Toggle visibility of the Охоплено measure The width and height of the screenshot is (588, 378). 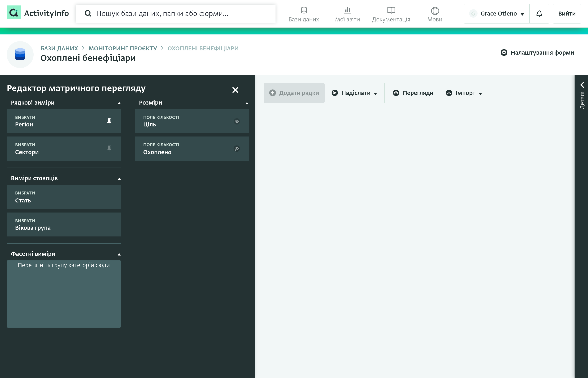click(x=237, y=148)
